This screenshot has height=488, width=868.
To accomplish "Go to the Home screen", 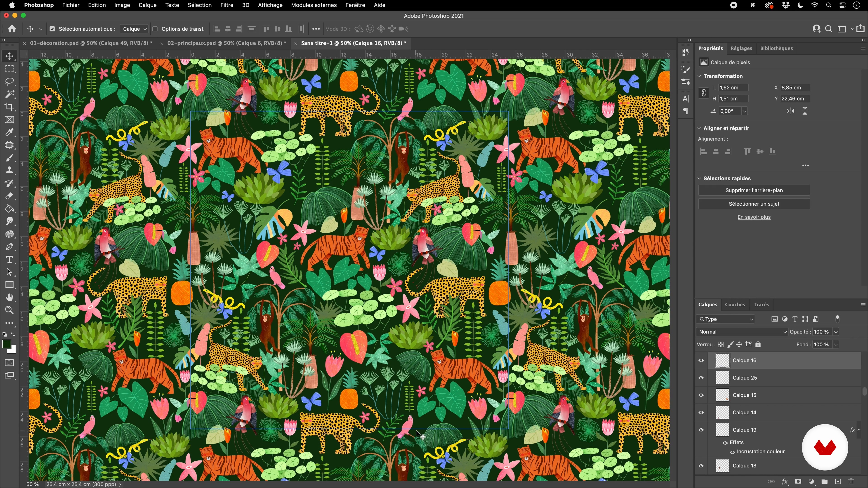I will click(12, 29).
